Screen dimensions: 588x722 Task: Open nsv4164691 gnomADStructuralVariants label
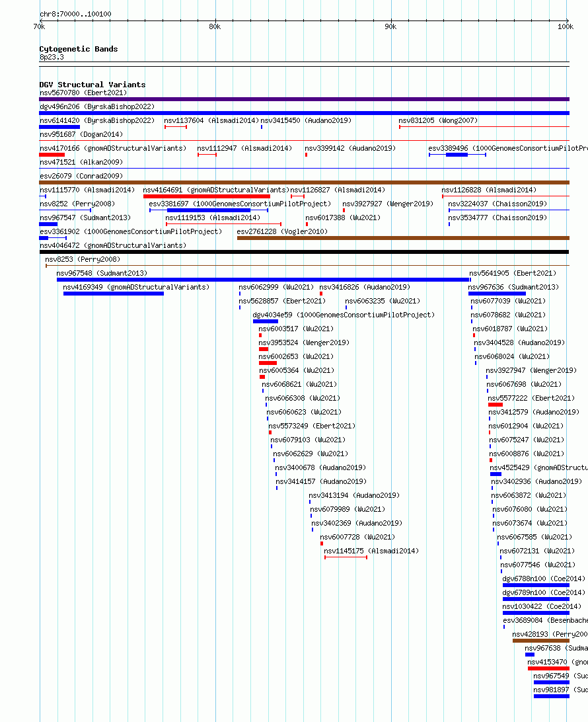[x=216, y=190]
